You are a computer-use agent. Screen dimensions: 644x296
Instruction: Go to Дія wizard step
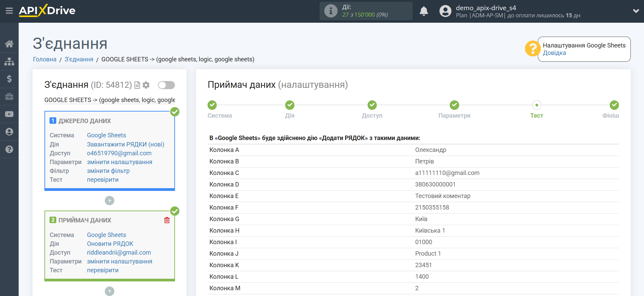tap(290, 105)
